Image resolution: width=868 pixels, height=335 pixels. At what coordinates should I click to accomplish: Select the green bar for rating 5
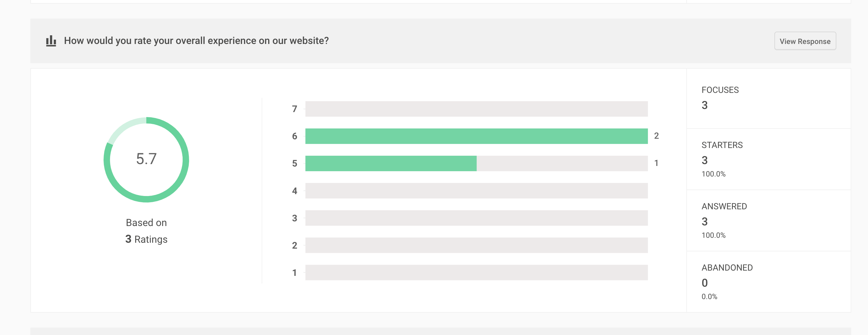click(391, 163)
